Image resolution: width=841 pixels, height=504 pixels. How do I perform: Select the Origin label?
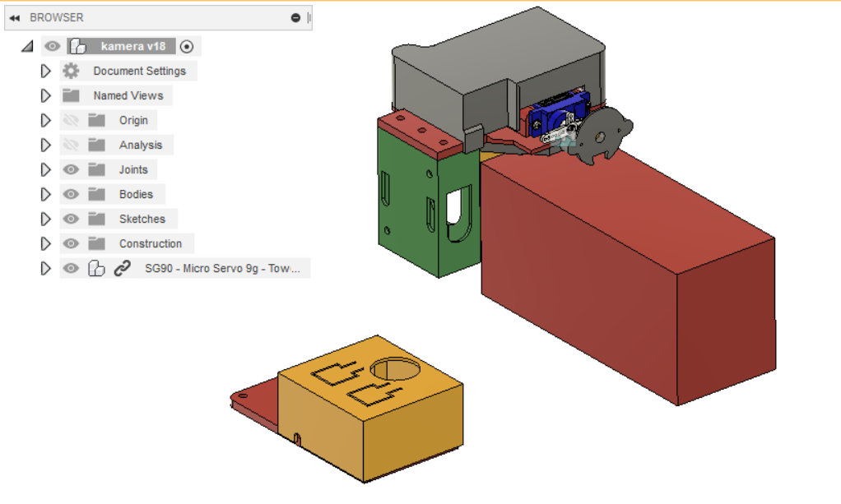133,120
